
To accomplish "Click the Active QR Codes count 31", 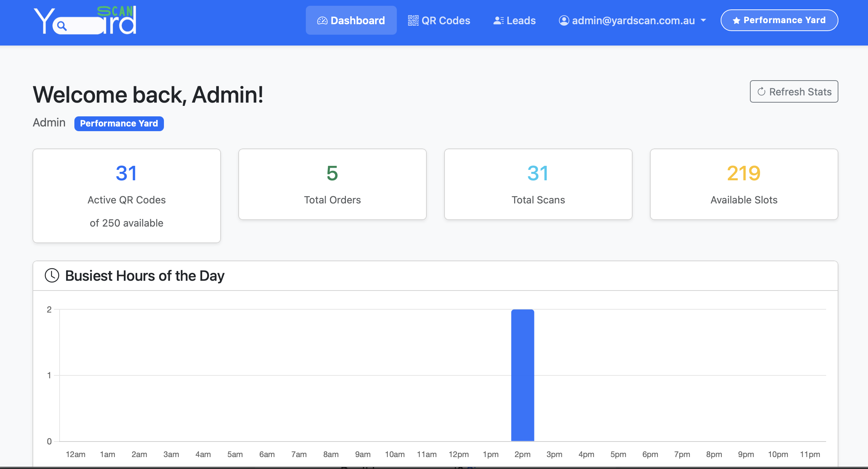I will pyautogui.click(x=126, y=173).
